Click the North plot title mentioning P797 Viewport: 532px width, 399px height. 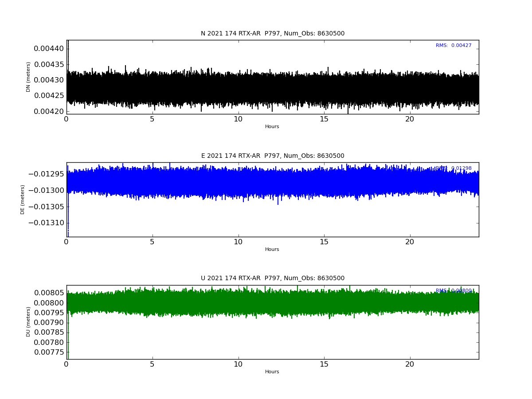tap(273, 34)
